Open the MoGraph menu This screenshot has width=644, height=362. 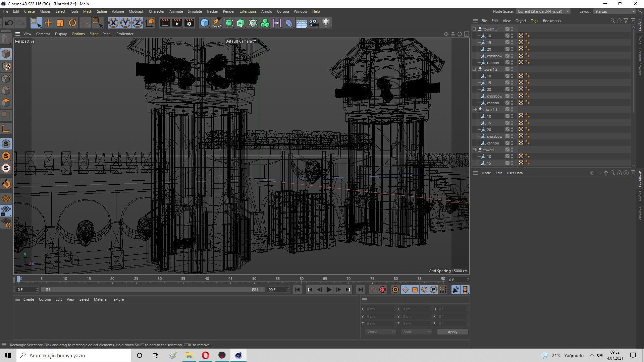pos(136,11)
